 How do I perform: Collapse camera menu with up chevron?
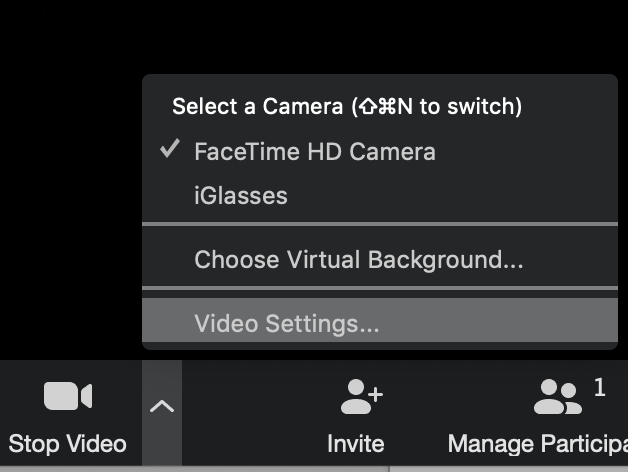(x=162, y=406)
